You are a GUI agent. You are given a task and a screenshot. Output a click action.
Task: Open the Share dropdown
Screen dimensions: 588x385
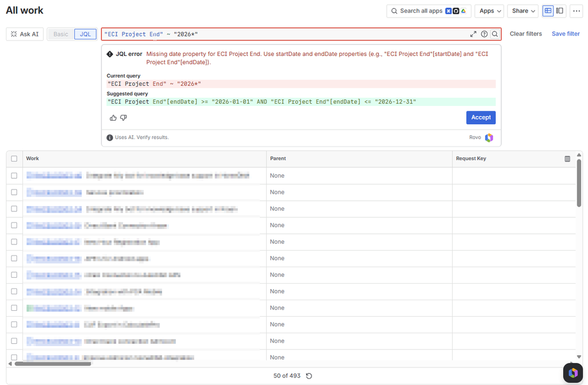pos(523,11)
